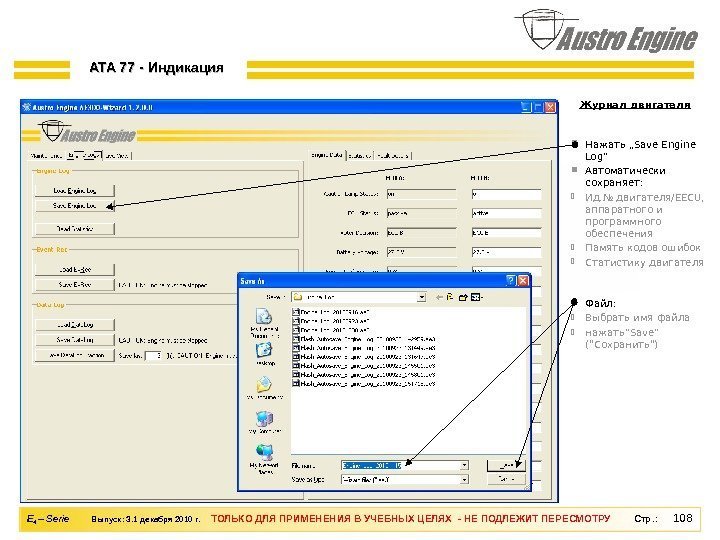Select Desktop in the places bar

tap(264, 354)
